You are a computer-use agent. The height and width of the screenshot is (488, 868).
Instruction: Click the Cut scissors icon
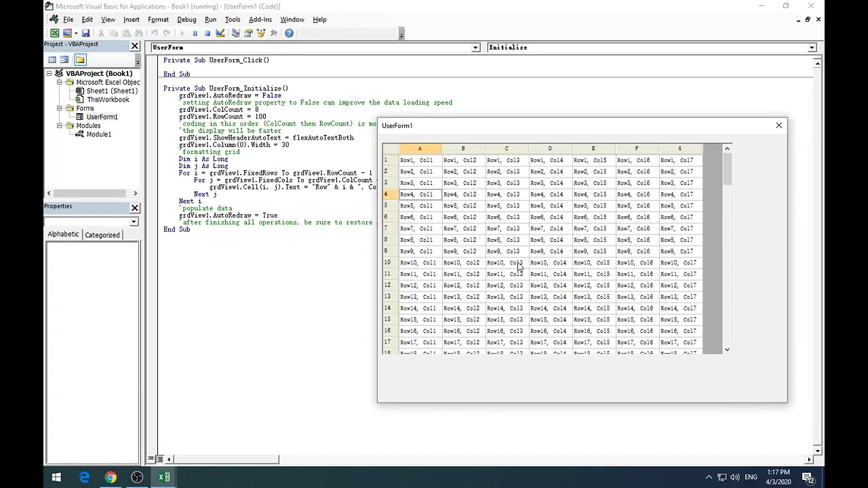[x=101, y=33]
